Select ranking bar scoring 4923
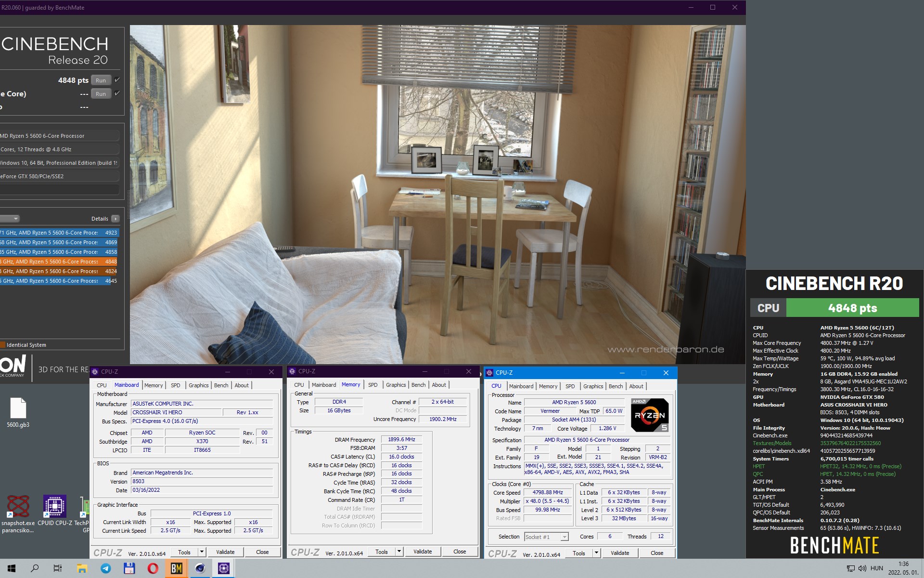 pyautogui.click(x=59, y=233)
